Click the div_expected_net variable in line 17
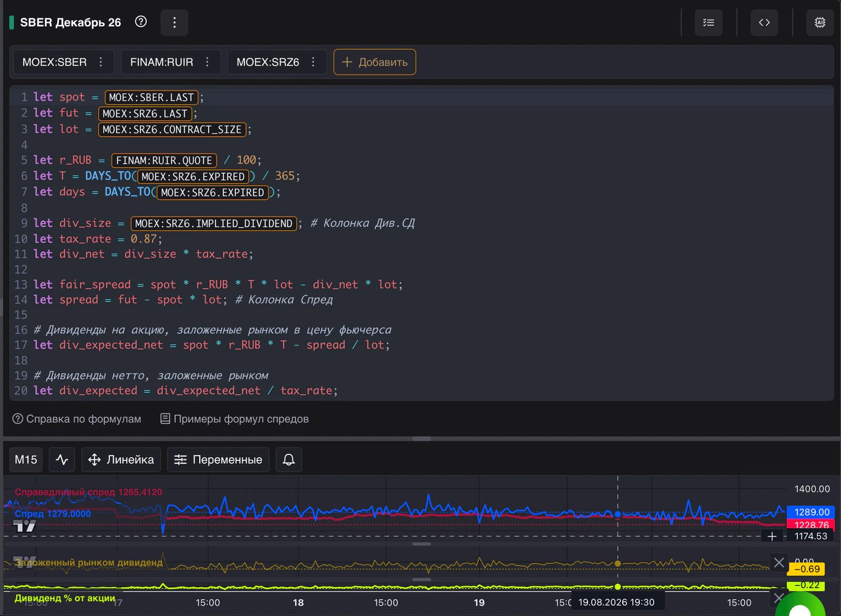This screenshot has height=616, width=841. coord(111,345)
